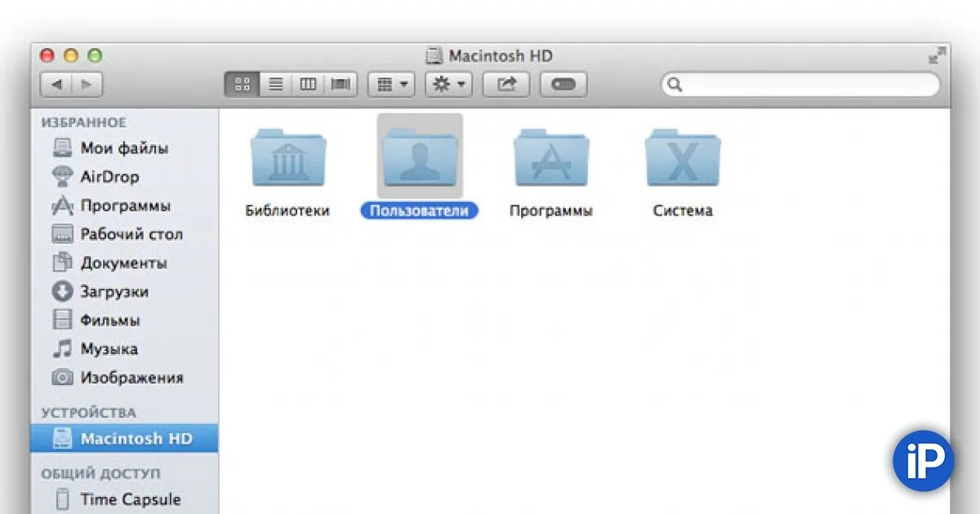Screen dimensions: 980x514
Task: Minimize the window with yellow button
Action: pos(71,55)
